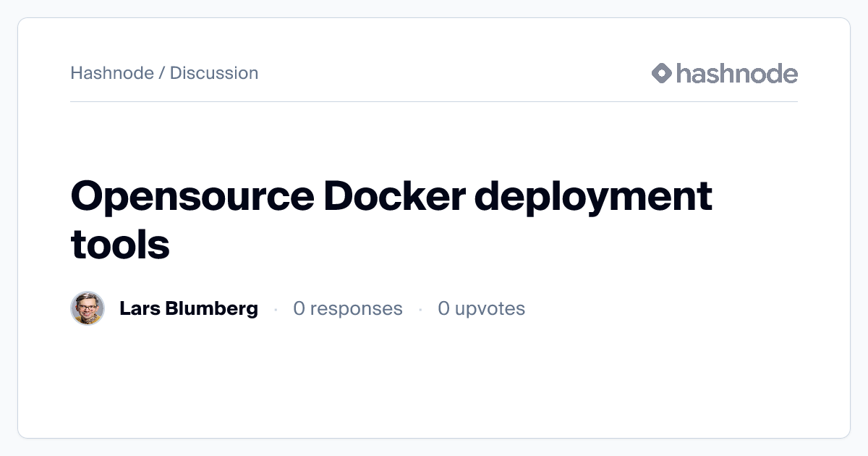
Task: Click the Hashnode diamond logo icon
Action: 662,73
